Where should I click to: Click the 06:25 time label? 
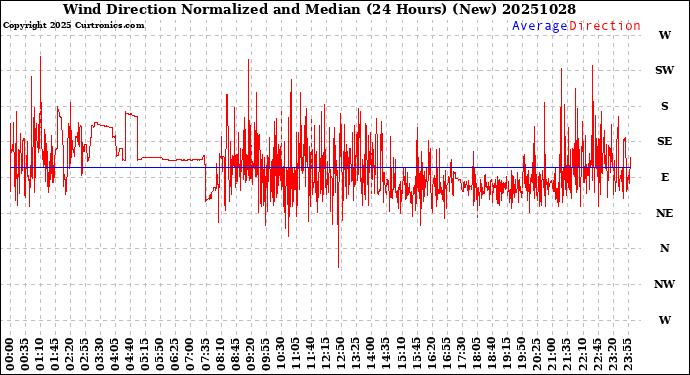coord(175,353)
